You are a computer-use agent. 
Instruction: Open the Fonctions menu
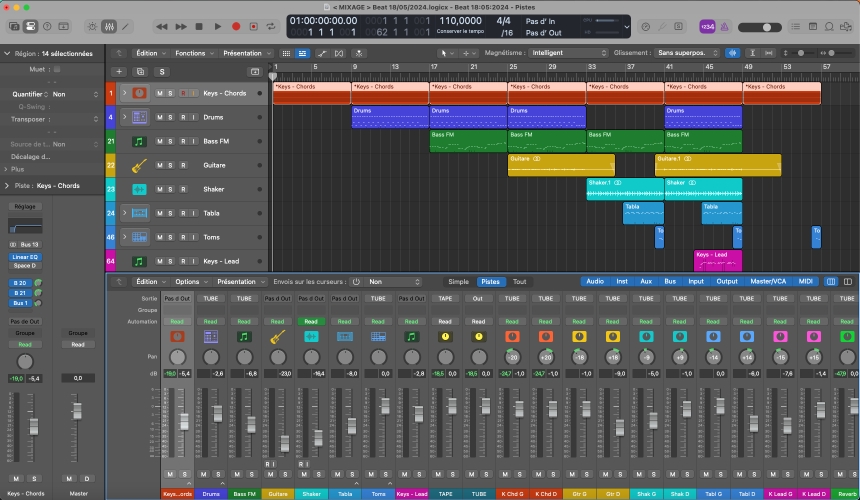(x=194, y=53)
